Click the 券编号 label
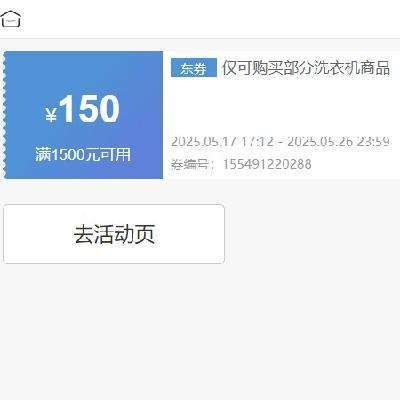Screen dimensions: 400x400 click(190, 164)
